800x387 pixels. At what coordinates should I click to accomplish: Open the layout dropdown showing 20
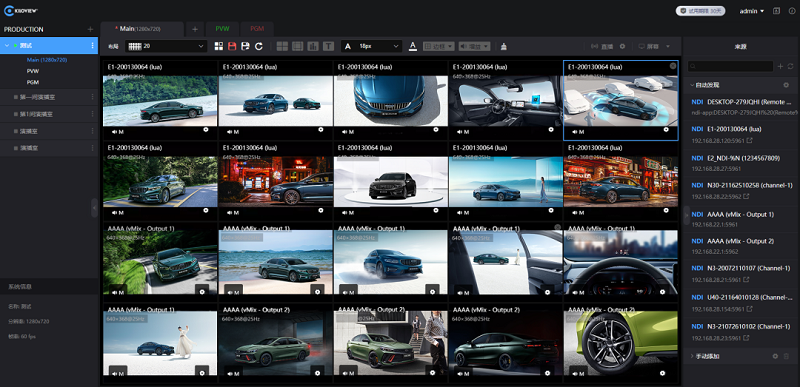click(x=166, y=46)
